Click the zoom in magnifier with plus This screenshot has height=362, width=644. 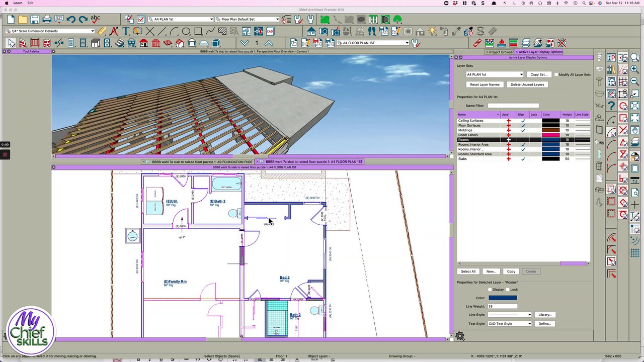[x=634, y=69]
